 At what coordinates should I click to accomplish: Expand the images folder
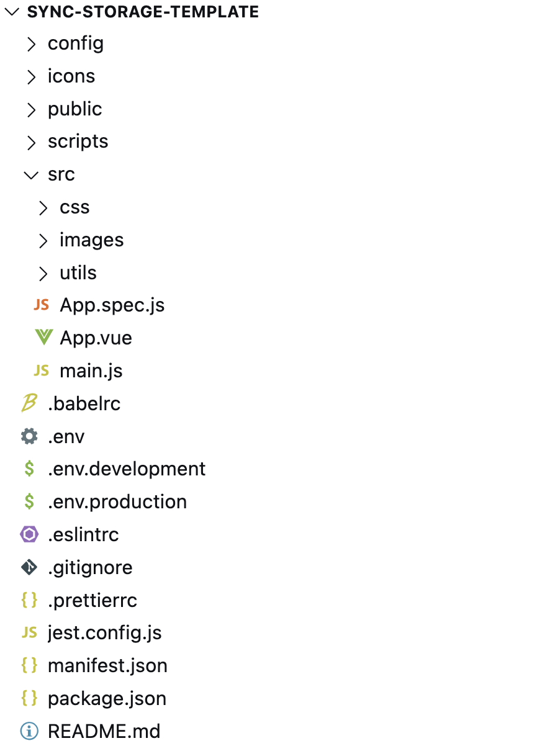(x=43, y=240)
